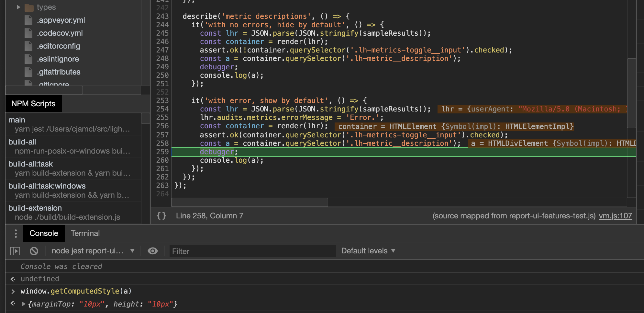
Task: Toggle breakpoint on line 259 gutter
Action: [x=162, y=152]
